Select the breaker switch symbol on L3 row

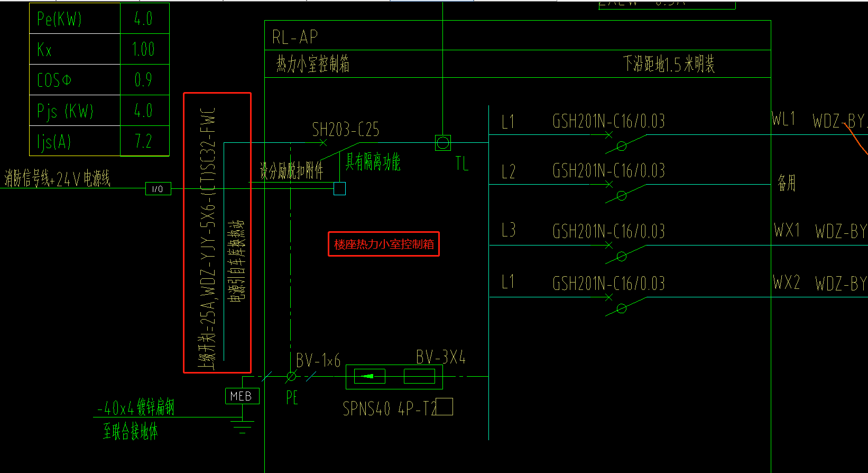625,252
